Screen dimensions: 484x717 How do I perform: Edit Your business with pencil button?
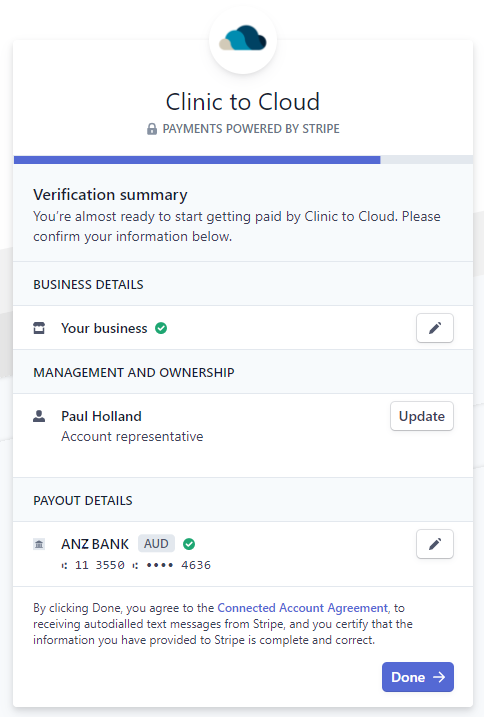435,328
